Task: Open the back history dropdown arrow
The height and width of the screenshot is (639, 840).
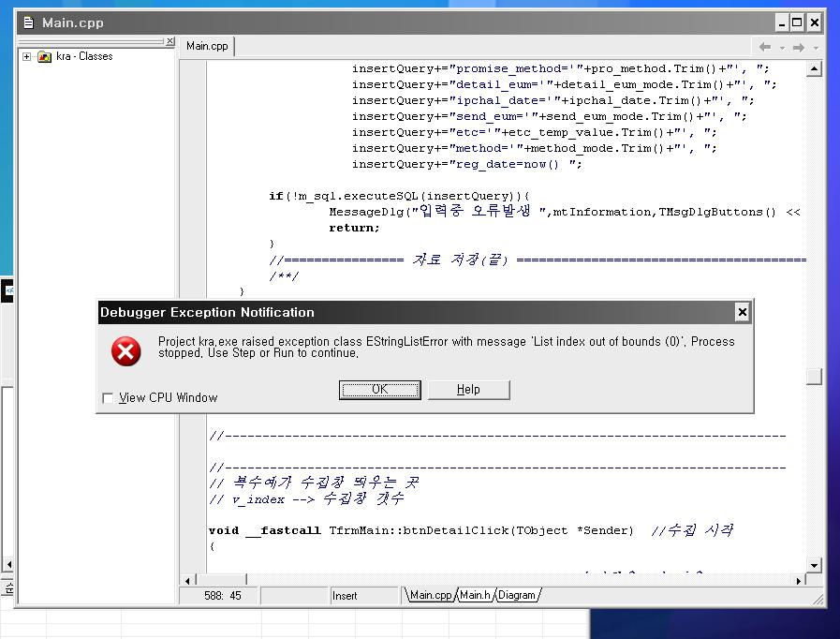Action: coord(781,48)
